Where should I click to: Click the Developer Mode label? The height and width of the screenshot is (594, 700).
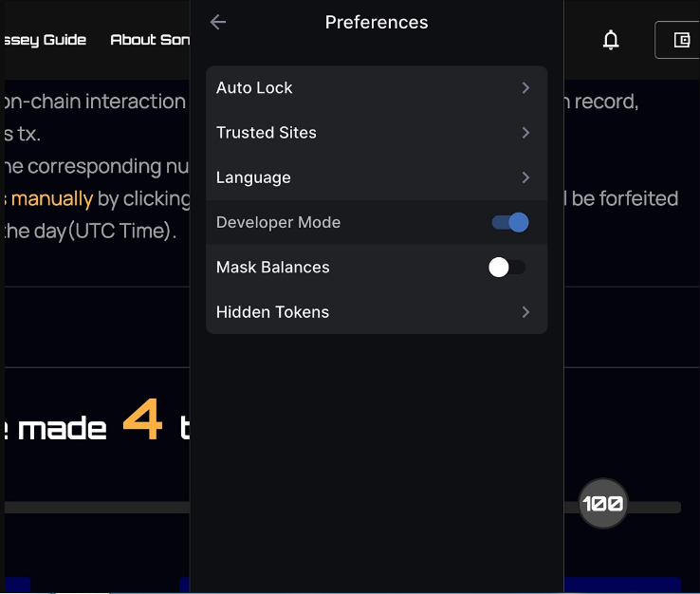(278, 222)
